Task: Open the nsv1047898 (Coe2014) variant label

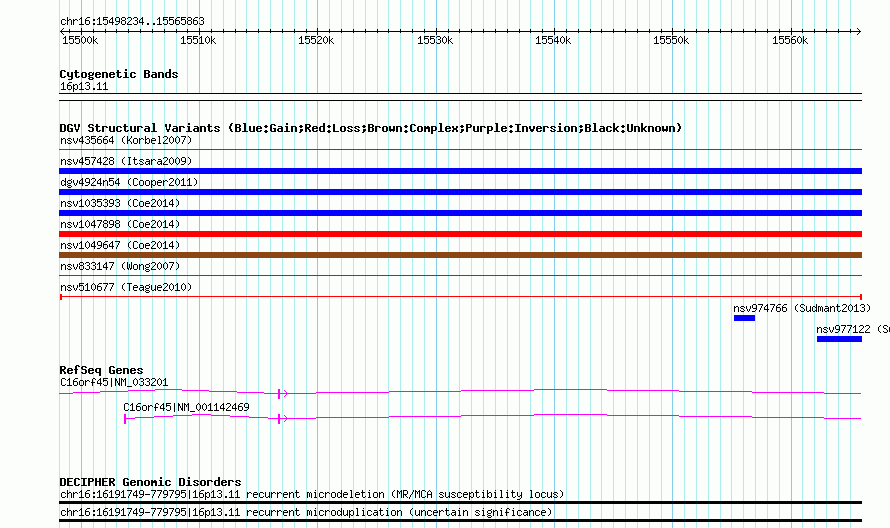Action: (120, 224)
